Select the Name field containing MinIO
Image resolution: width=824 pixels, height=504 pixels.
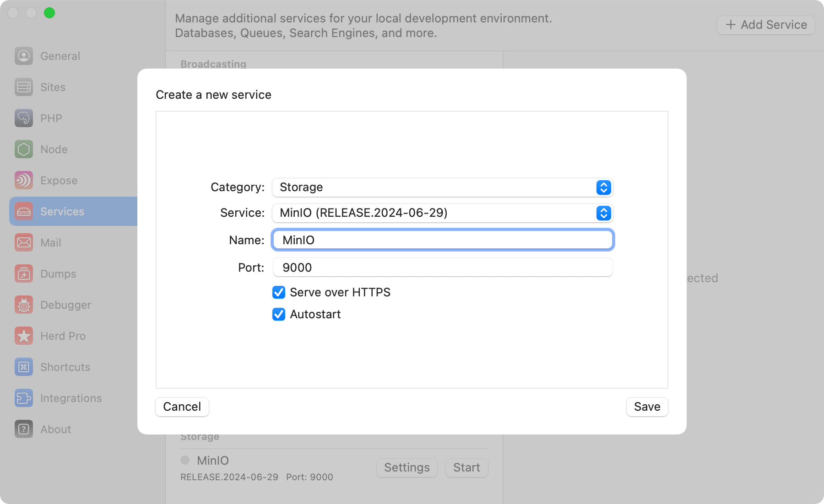tap(442, 240)
